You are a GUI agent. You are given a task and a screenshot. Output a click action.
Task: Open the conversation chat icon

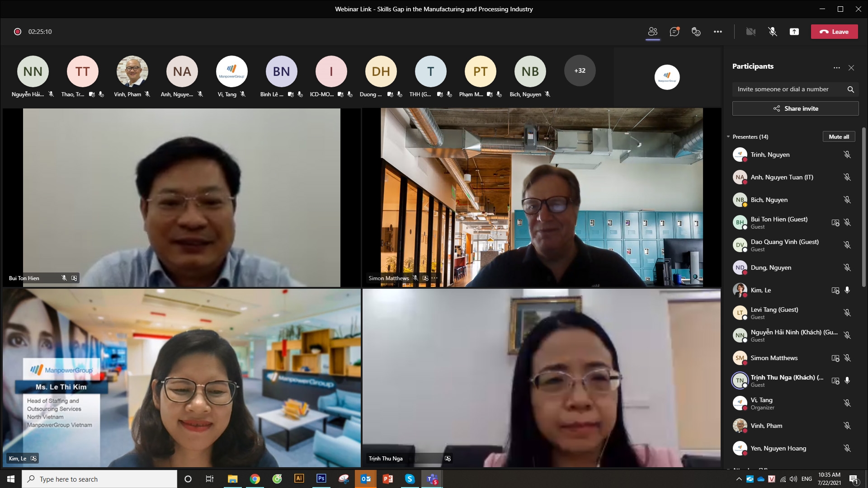tap(675, 32)
